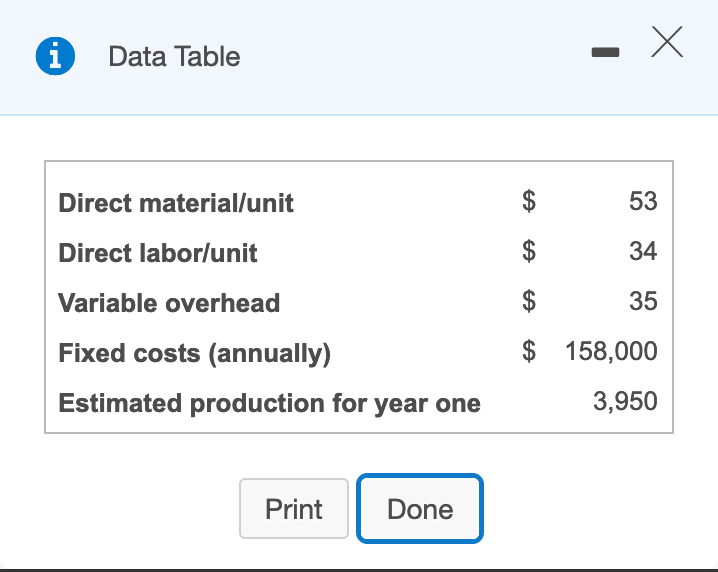718x572 pixels.
Task: Select the Fixed costs (annually) label
Action: 195,353
